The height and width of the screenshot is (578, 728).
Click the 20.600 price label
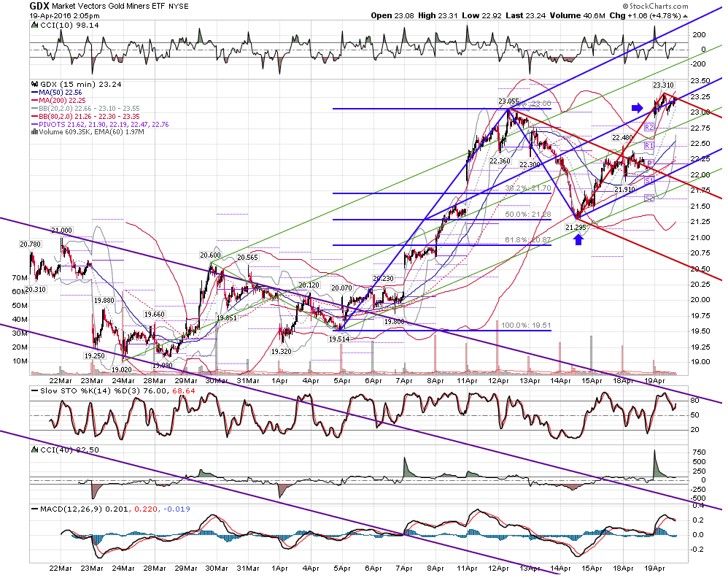[210, 255]
